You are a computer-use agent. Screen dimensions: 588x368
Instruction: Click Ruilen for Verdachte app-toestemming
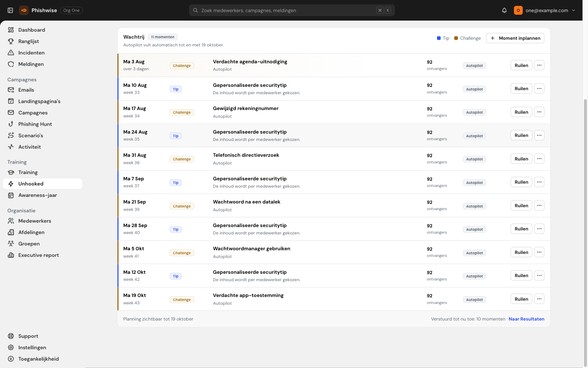[x=521, y=299]
